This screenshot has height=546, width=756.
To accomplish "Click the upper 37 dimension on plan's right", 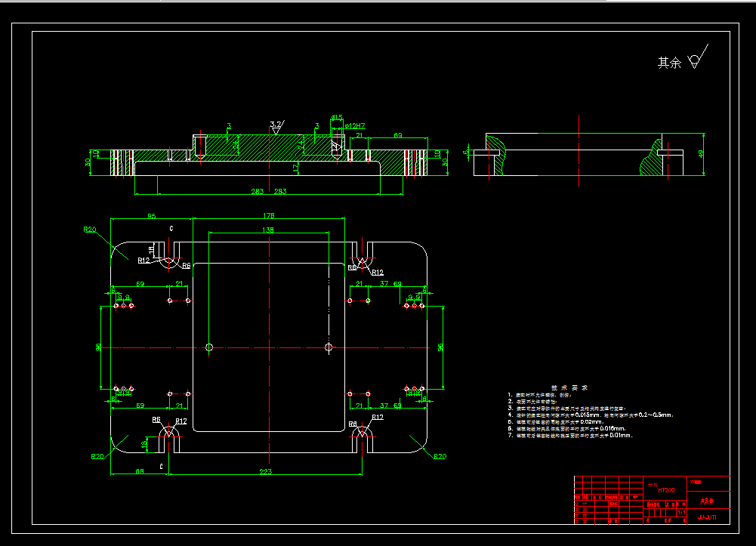I will [384, 283].
